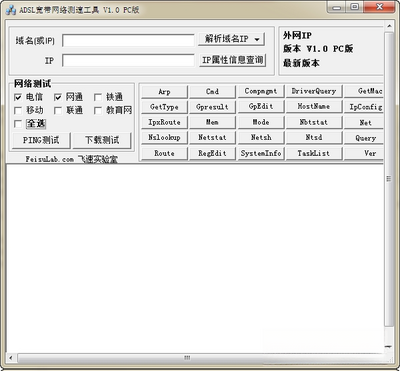Screen dimensions: 400x371
Task: Click the horizontal scrollbar thumb
Action: [187, 358]
